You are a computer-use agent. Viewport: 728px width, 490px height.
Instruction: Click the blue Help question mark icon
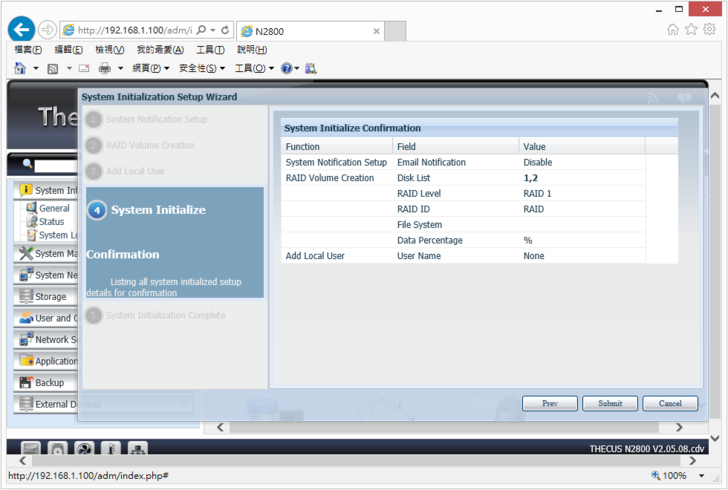(x=286, y=68)
